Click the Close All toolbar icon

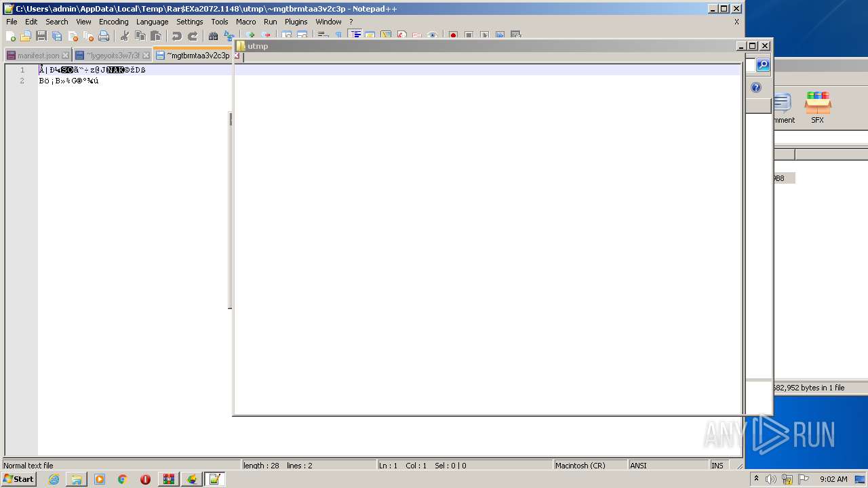[x=88, y=36]
